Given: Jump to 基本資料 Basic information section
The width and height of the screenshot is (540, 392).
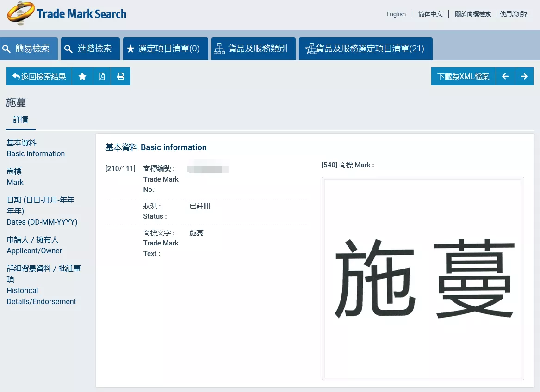Looking at the screenshot, I should click(x=36, y=148).
